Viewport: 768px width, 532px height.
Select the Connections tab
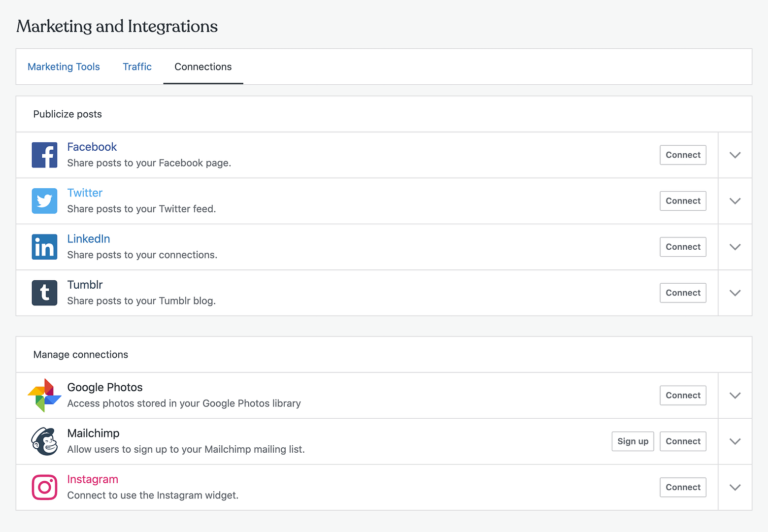[x=203, y=66]
